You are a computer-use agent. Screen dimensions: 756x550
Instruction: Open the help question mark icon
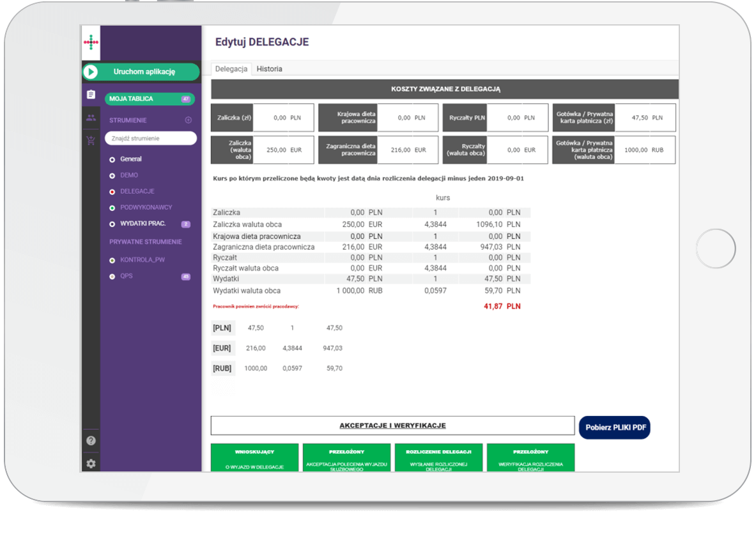tap(91, 441)
